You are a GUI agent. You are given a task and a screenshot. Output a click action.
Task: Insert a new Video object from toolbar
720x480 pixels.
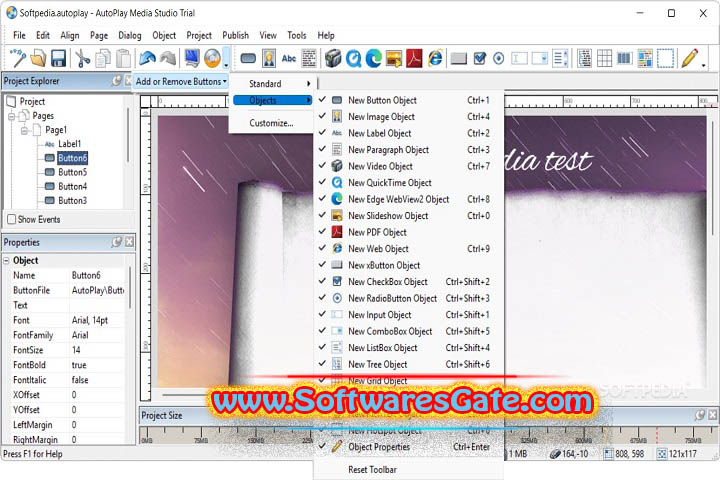pos(333,58)
